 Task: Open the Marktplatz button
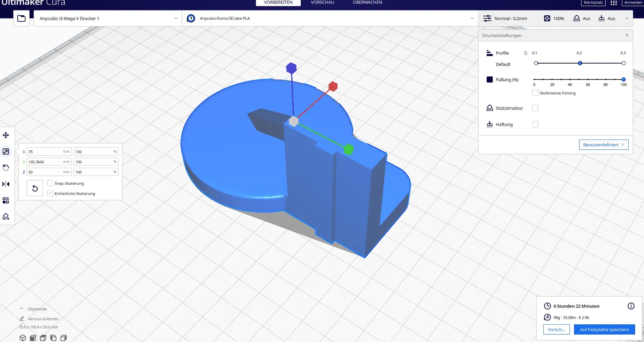tap(593, 3)
